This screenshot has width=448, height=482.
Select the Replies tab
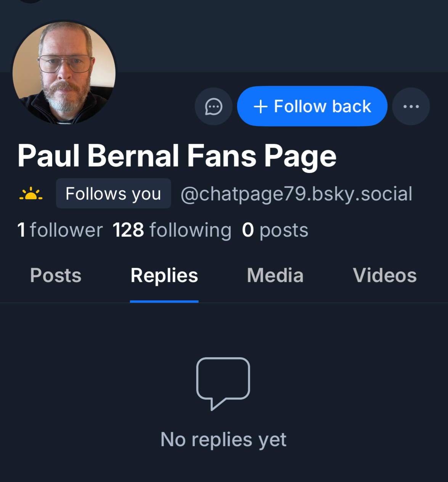click(164, 276)
